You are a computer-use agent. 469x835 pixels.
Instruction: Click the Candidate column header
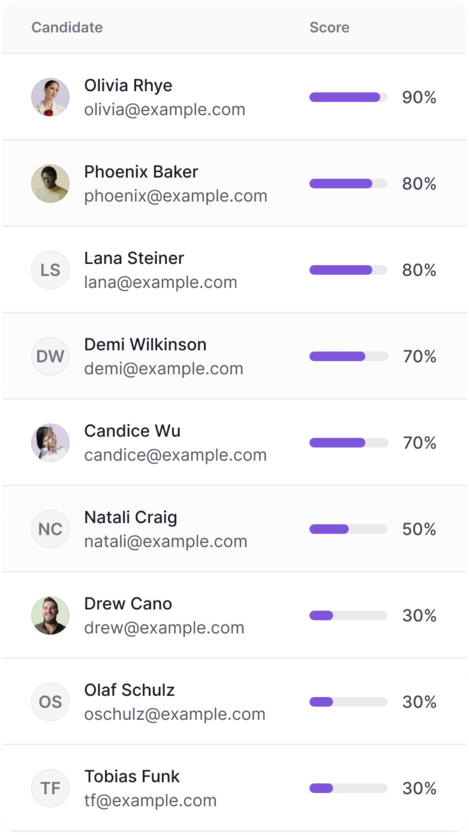pyautogui.click(x=67, y=27)
